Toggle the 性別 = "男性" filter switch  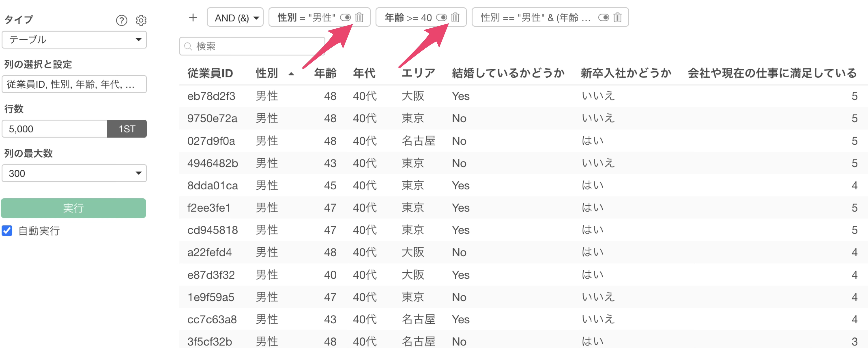click(345, 18)
